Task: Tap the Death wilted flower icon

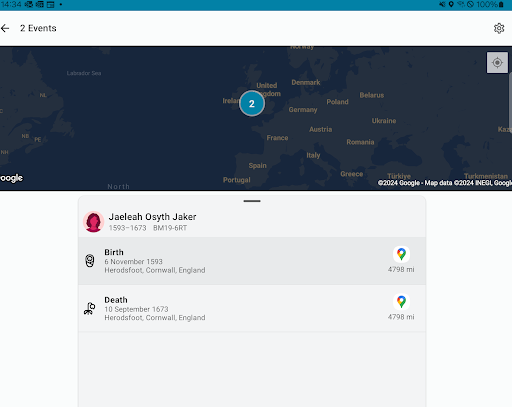Action: [90, 308]
